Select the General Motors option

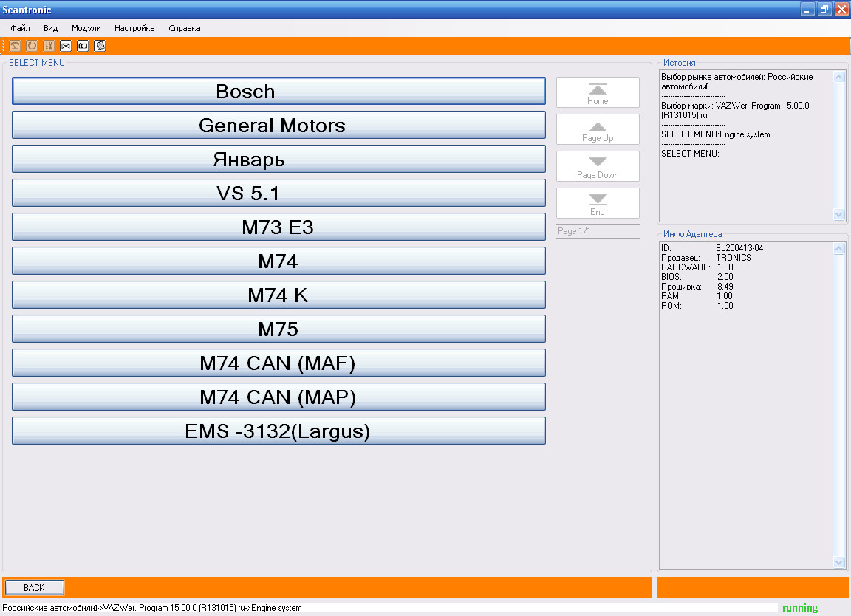pos(278,126)
